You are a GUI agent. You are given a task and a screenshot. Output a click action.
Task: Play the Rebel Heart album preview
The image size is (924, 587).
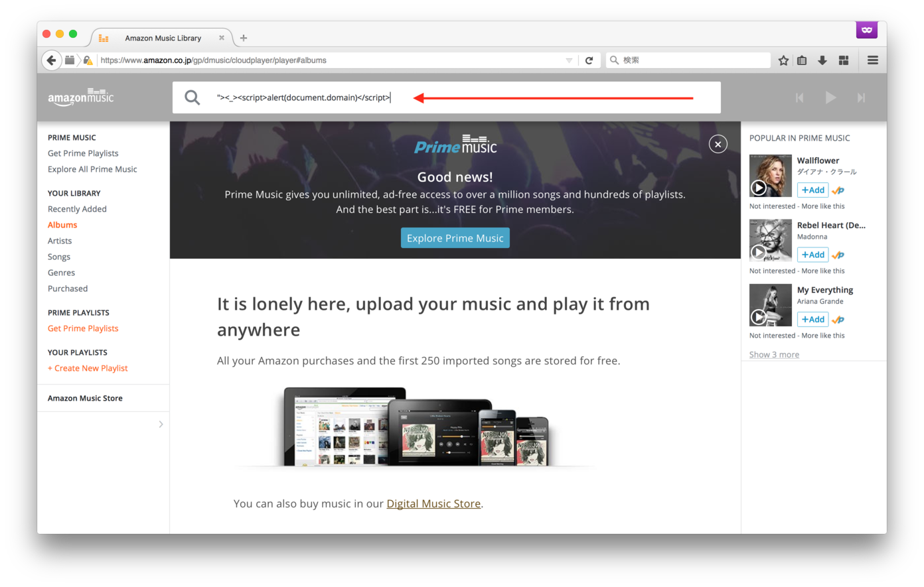[x=759, y=253]
